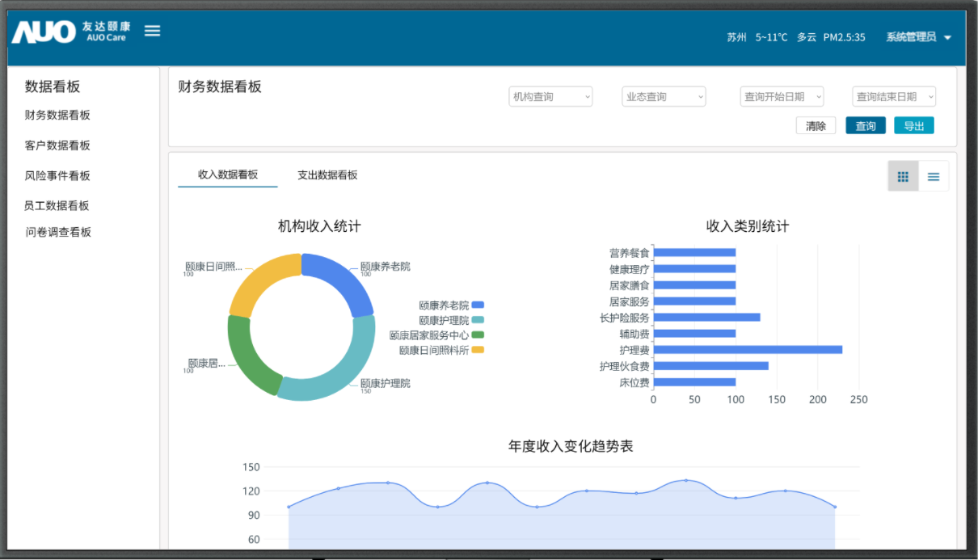Screen dimensions: 978x560
Task: Click the 导出 button
Action: [914, 126]
